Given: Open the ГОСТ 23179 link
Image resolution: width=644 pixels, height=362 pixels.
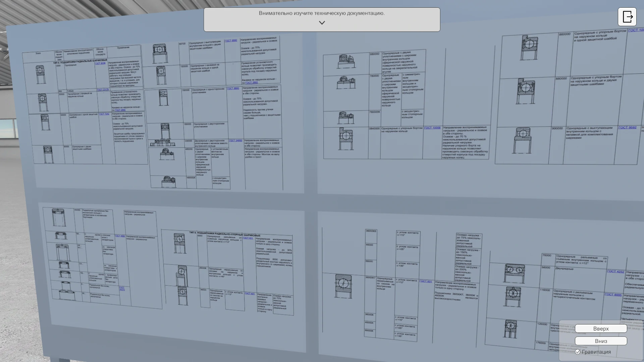Looking at the screenshot, I should point(103,90).
